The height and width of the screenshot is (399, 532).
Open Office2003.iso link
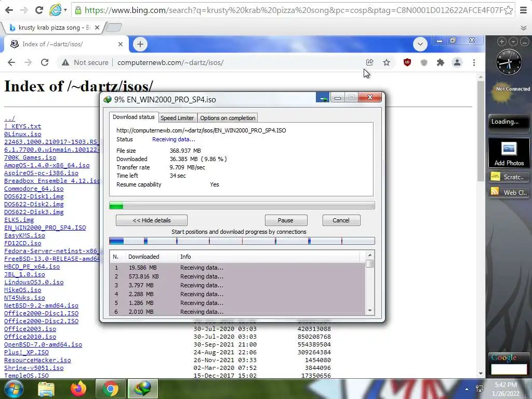[x=30, y=329]
